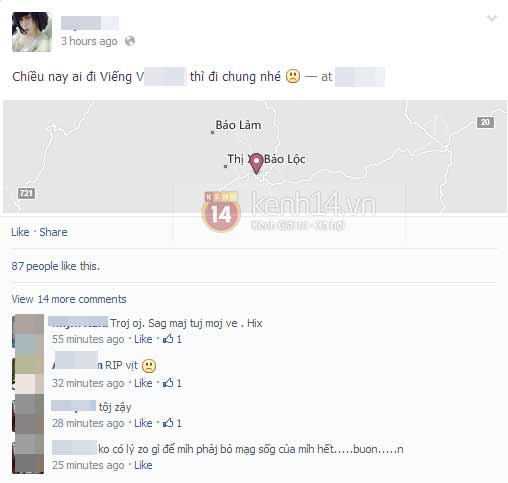Like the RIP vịt comment

(143, 383)
